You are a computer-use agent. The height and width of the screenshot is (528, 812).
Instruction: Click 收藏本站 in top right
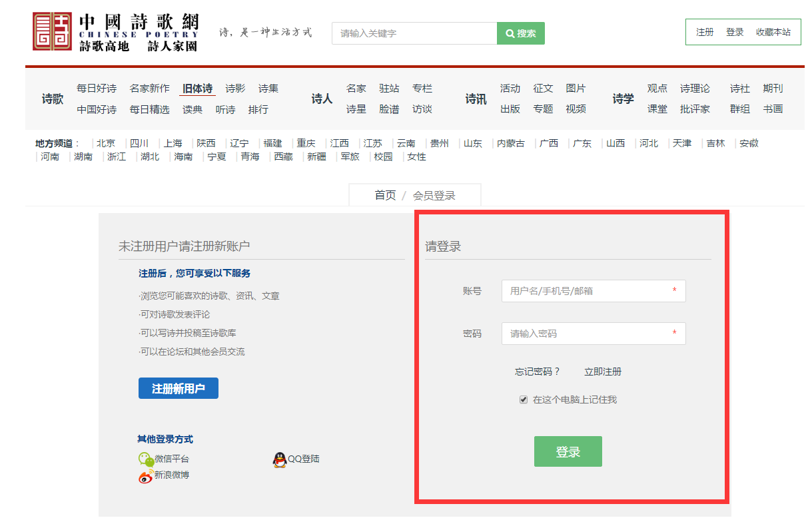773,32
